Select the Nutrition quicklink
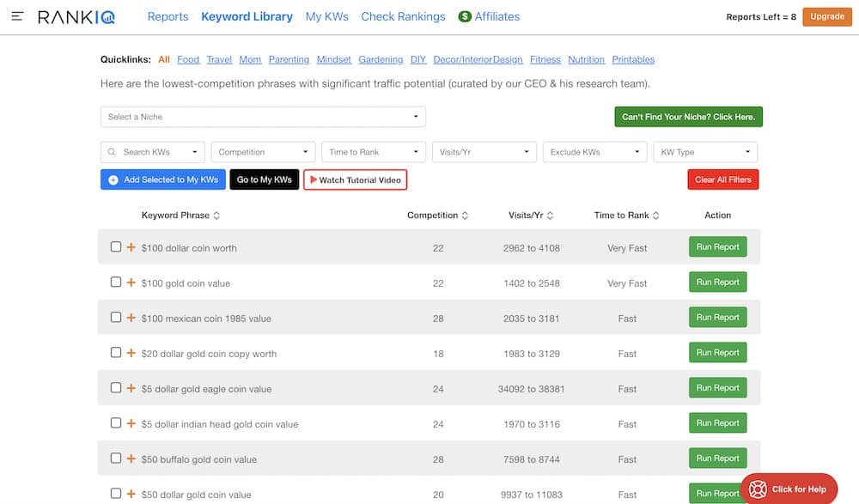 pyautogui.click(x=586, y=59)
